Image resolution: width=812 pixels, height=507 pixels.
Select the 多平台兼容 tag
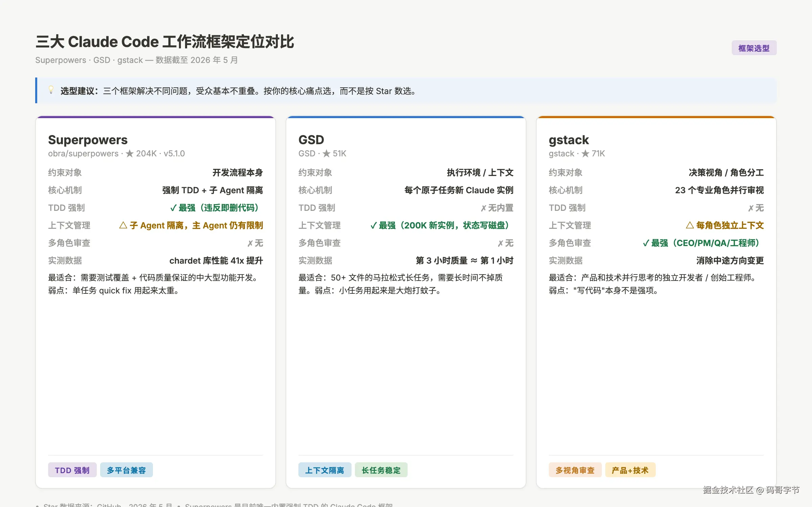tap(126, 470)
